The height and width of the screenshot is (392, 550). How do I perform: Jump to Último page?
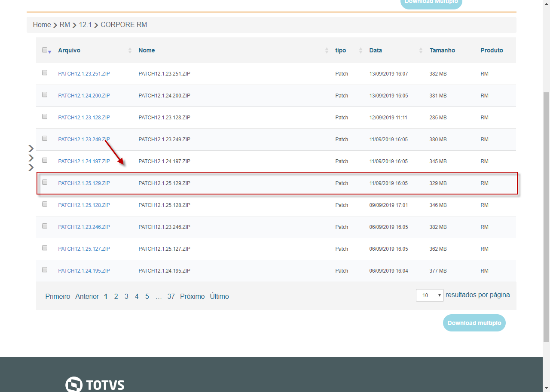(x=219, y=297)
